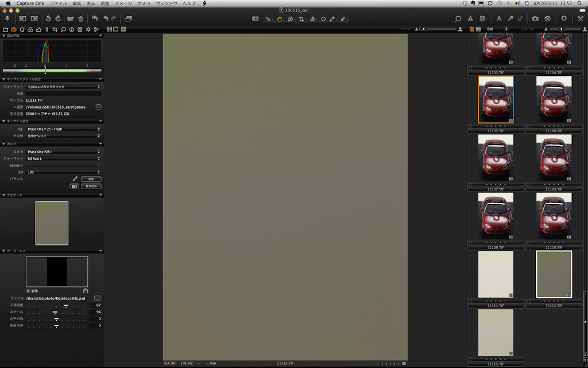Screen dimensions: 588x368
Task: Switch browser to grid thumbnail view
Action: (x=472, y=29)
